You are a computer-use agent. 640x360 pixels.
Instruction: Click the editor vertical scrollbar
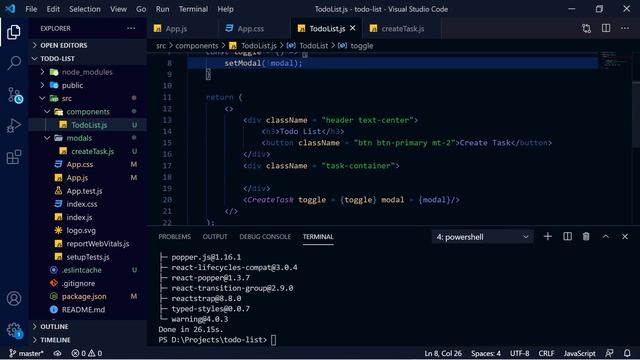pos(636,114)
